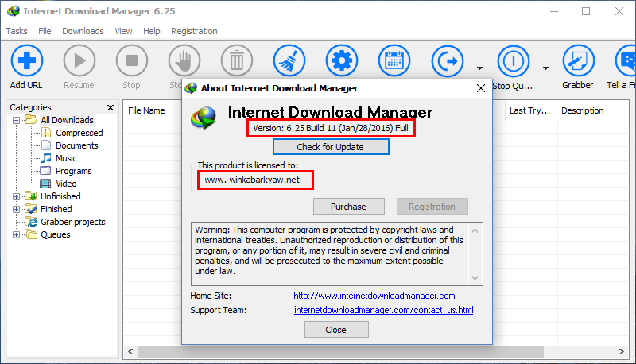The height and width of the screenshot is (364, 636).
Task: Select the Compressed category
Action: tap(79, 133)
